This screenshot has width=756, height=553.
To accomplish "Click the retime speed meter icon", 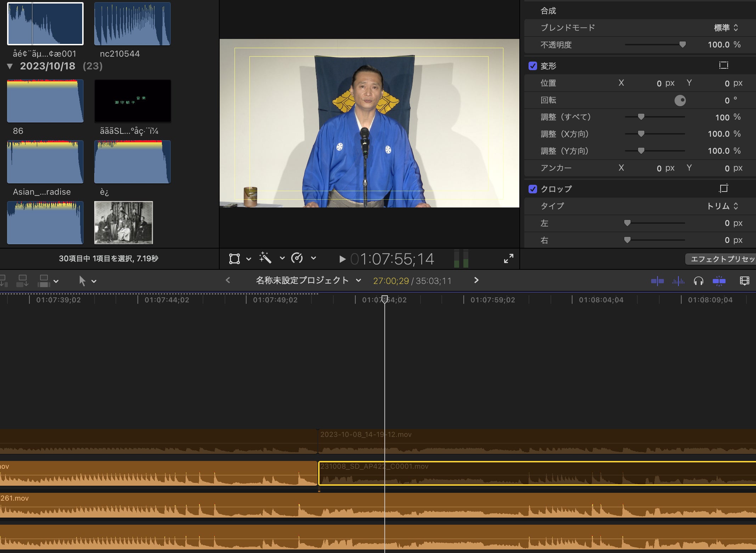I will point(297,258).
